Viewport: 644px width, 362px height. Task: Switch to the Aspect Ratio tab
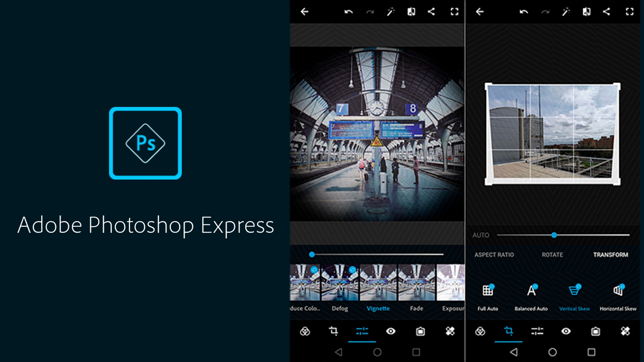tap(494, 255)
